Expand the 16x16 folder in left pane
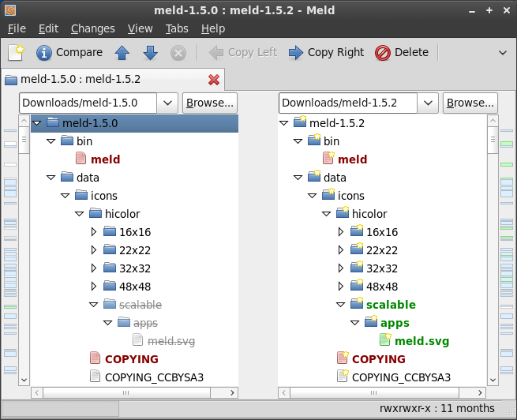Image resolution: width=517 pixels, height=420 pixels. click(x=94, y=232)
